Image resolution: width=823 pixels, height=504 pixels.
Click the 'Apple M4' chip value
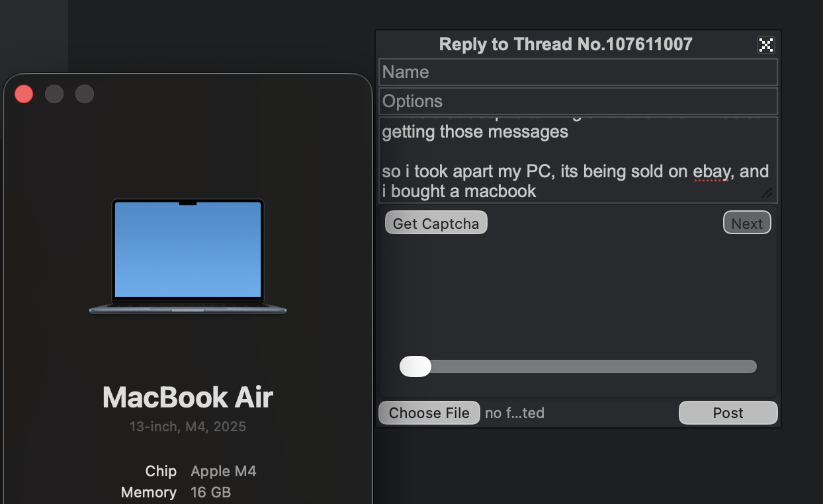(224, 471)
